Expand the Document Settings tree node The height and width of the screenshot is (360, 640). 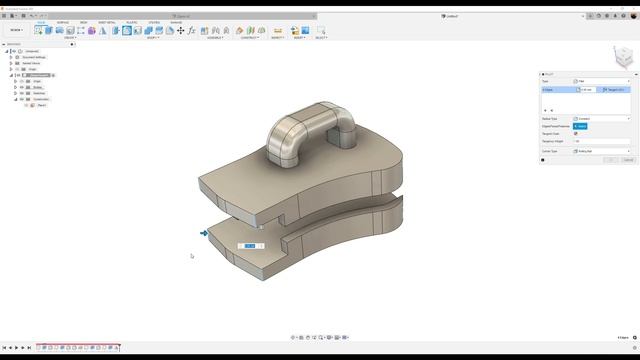pos(11,58)
